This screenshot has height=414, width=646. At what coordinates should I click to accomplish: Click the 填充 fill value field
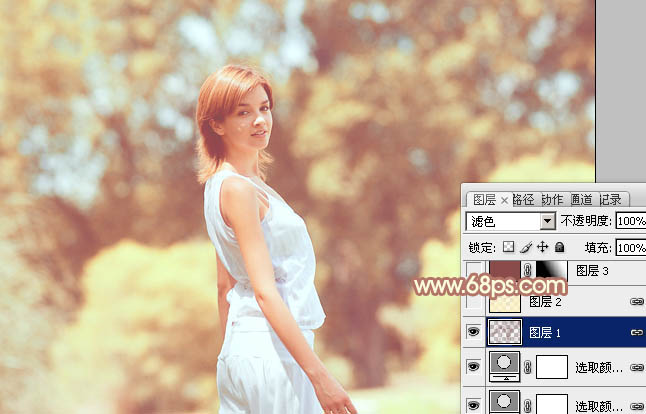tap(630, 247)
